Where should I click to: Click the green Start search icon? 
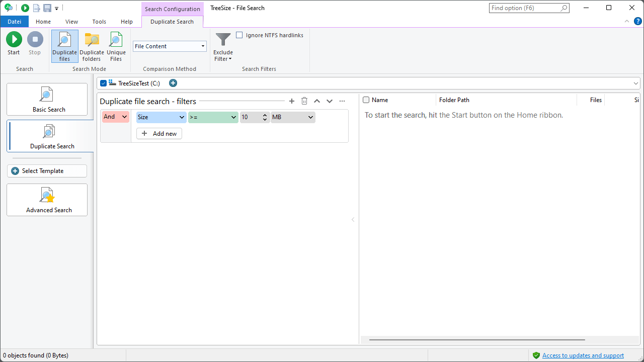pyautogui.click(x=14, y=39)
